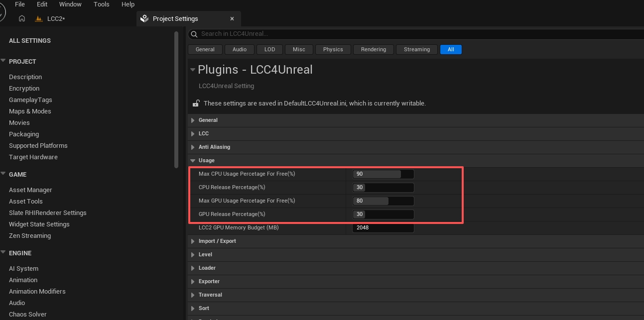Click the home icon in the tab bar
Viewport: 644px width, 320px height.
(x=21, y=18)
